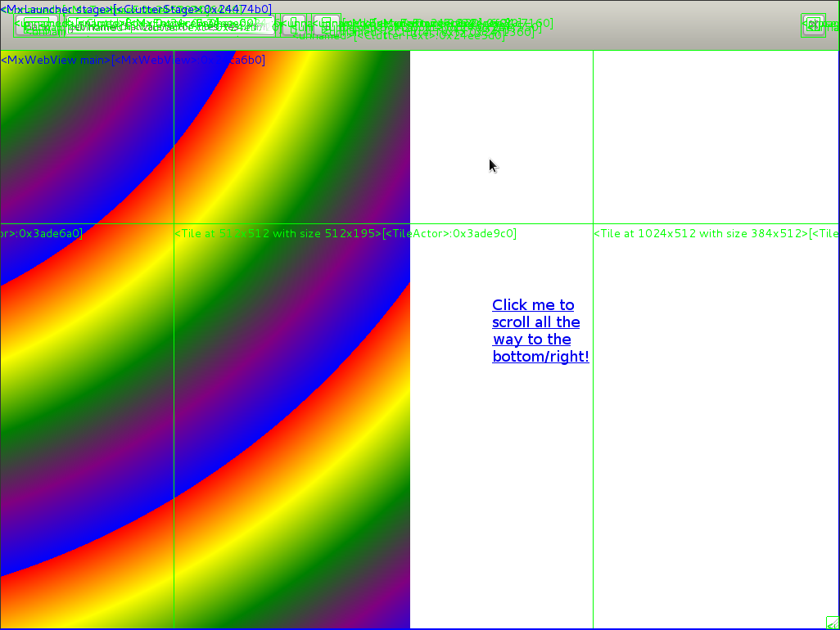
Task: Click the word "bottom/right!" in the hyperlink
Action: point(540,357)
